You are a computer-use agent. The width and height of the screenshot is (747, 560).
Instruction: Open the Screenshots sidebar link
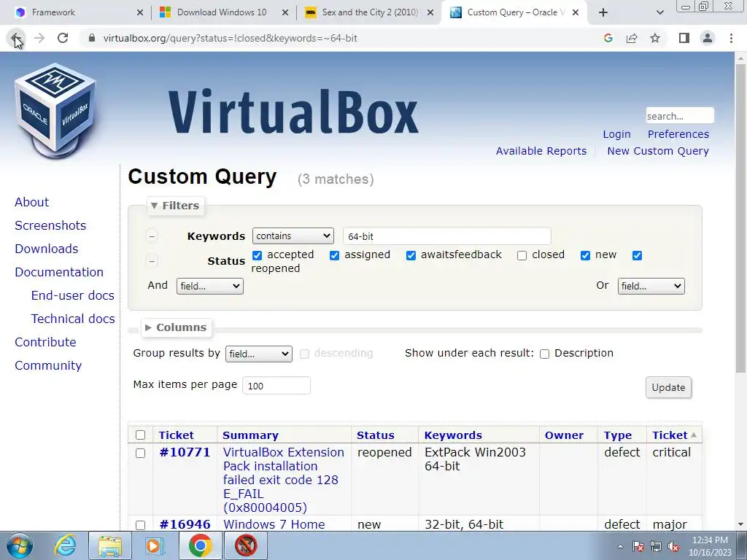click(x=50, y=226)
